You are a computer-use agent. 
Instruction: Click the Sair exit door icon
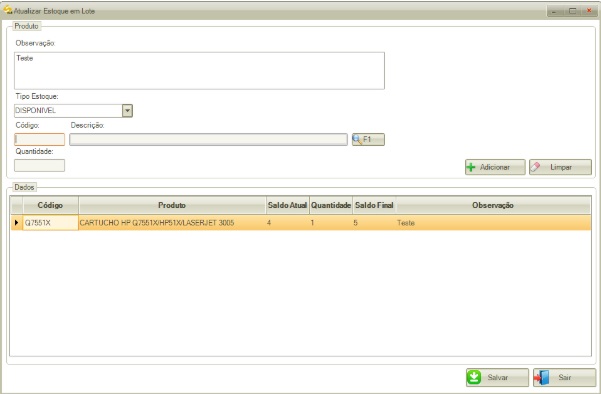[542, 378]
